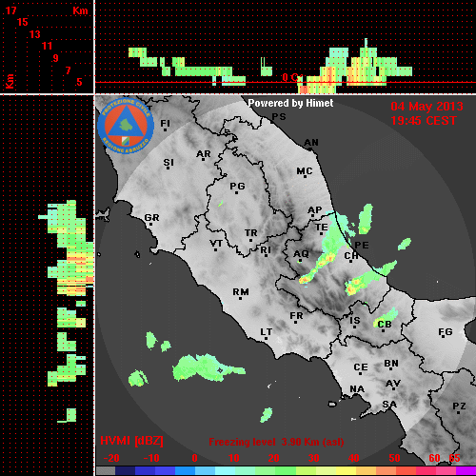476x476 pixels.
Task: Click the LT city label on the map
Action: coord(267,332)
